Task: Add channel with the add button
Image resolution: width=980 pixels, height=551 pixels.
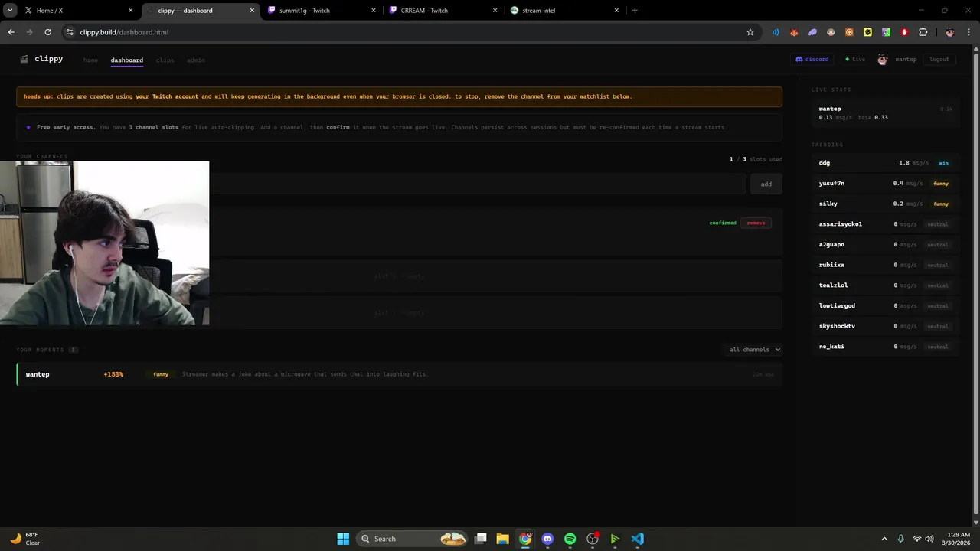Action: pos(766,184)
